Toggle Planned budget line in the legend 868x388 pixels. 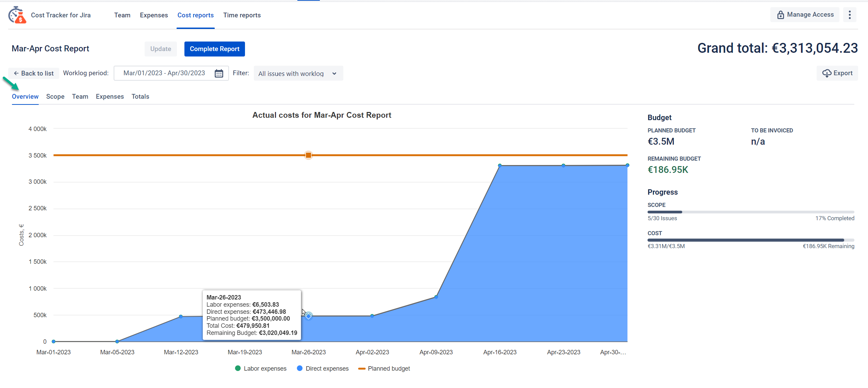(384, 369)
